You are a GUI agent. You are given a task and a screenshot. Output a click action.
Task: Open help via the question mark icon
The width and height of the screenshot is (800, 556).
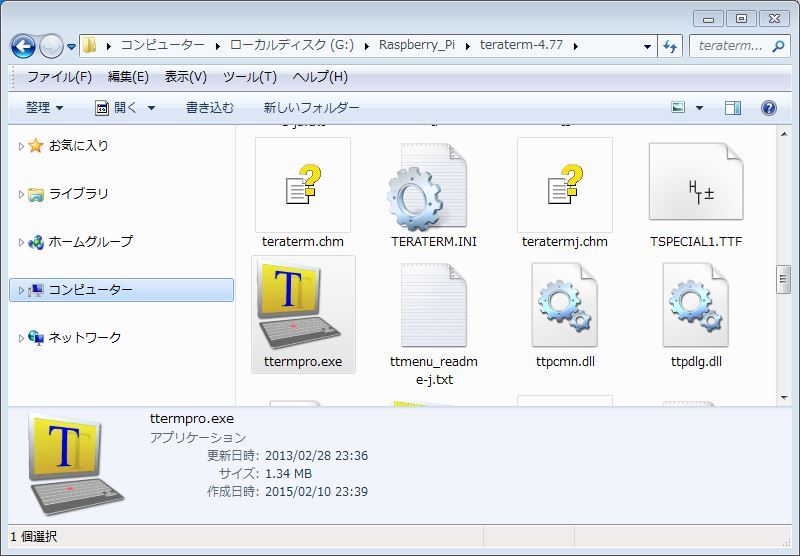[x=768, y=108]
